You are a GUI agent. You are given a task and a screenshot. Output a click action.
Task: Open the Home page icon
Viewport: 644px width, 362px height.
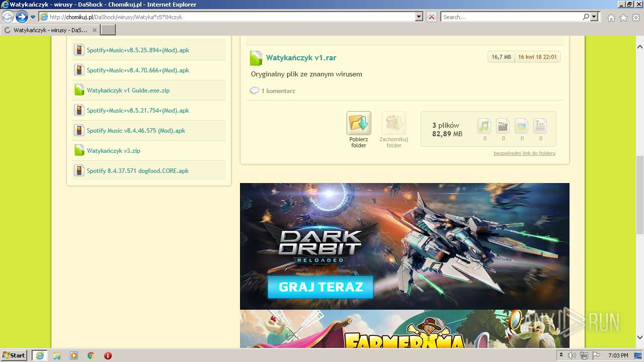pos(611,18)
